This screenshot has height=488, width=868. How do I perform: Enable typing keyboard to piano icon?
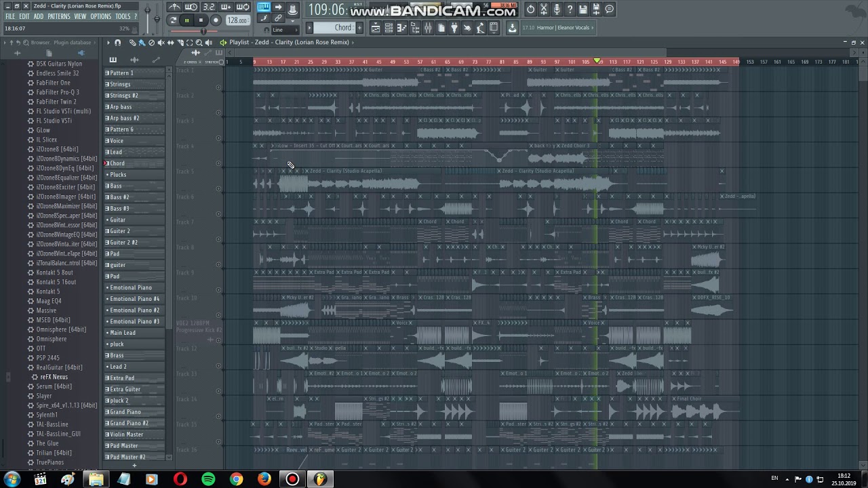(x=263, y=7)
